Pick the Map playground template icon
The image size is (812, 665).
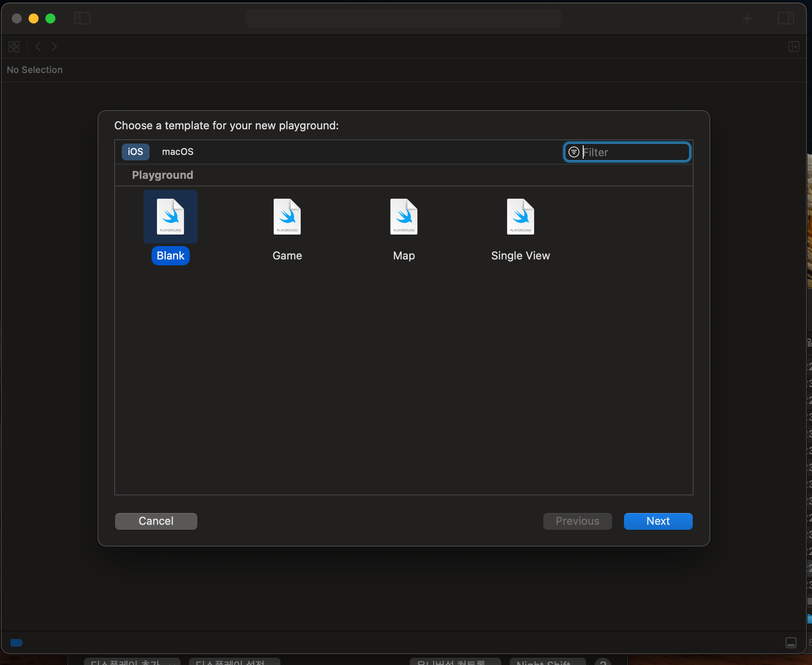[x=404, y=217]
